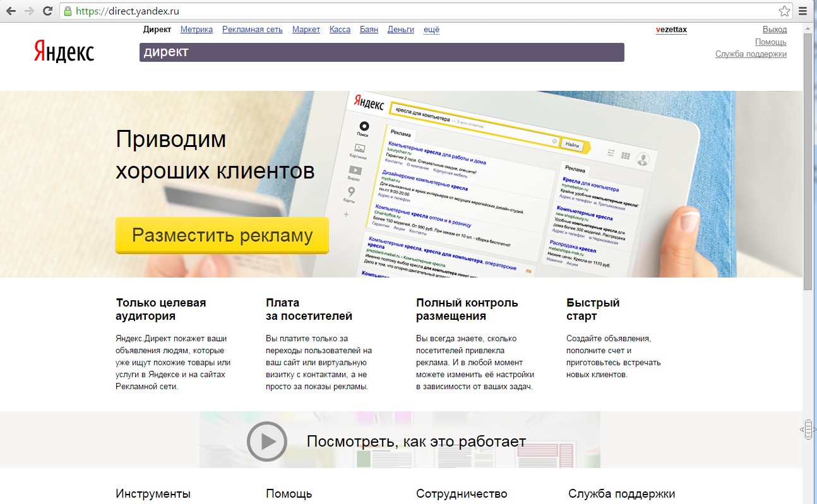
Task: Click the forward navigation arrow icon
Action: (x=30, y=10)
